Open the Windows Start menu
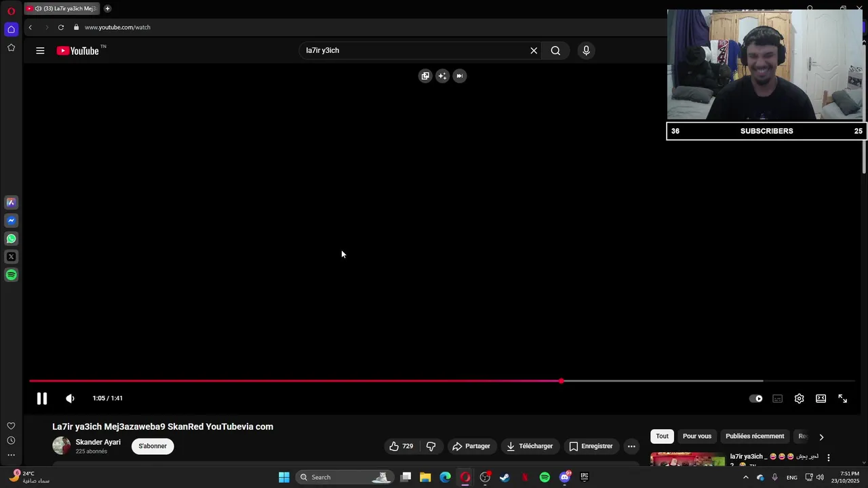Screen dimensions: 868x488 284,477
